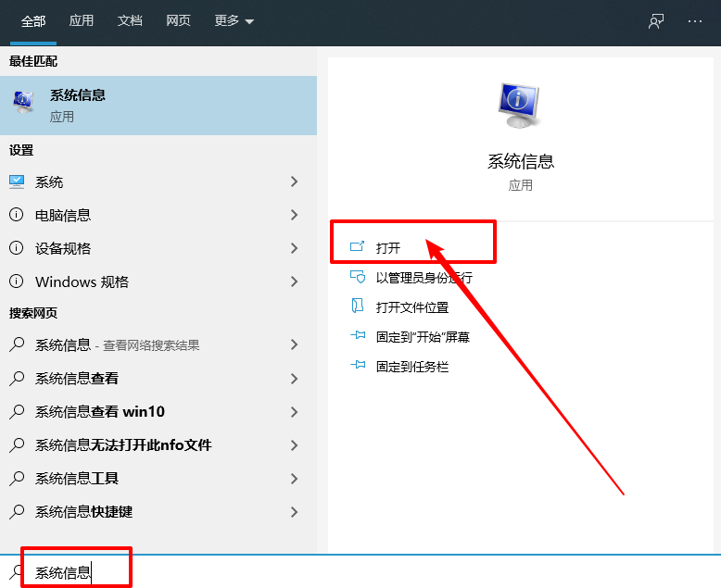Click the 以管理员身份运行 shield icon
Image resolution: width=721 pixels, height=588 pixels.
pyautogui.click(x=358, y=277)
